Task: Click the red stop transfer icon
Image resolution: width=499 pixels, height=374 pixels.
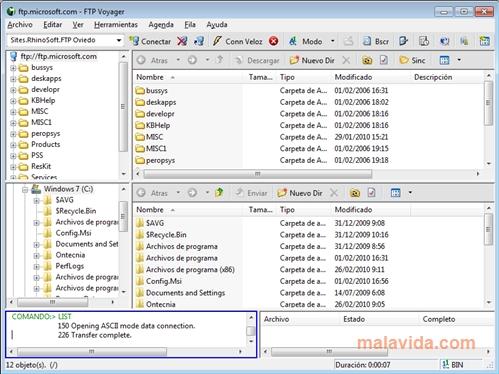Action: (x=274, y=41)
